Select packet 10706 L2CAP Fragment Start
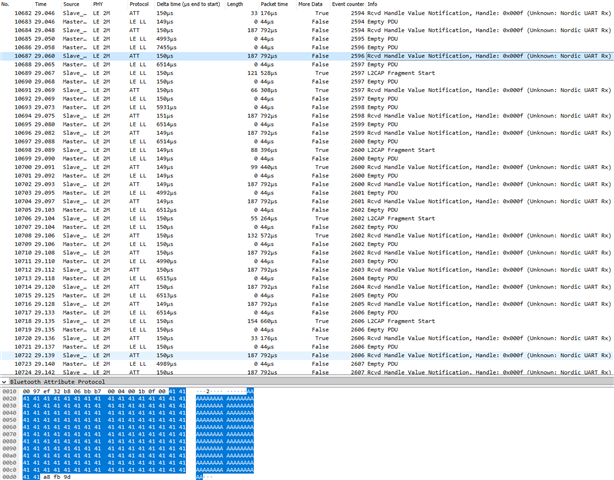 [x=307, y=218]
